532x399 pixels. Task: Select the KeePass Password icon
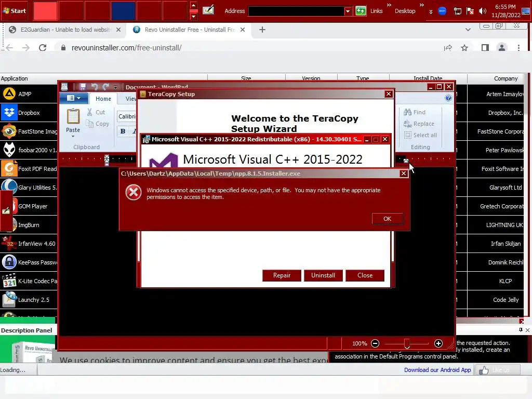pos(9,262)
